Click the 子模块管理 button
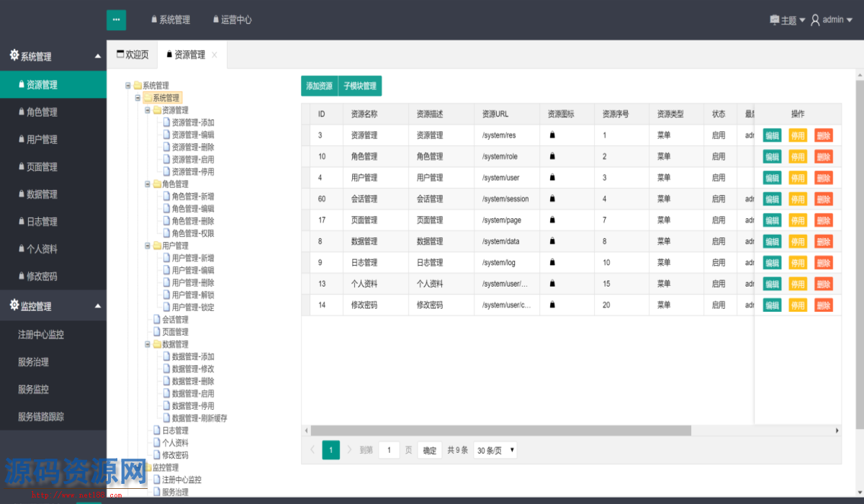This screenshot has width=864, height=504. coord(360,86)
